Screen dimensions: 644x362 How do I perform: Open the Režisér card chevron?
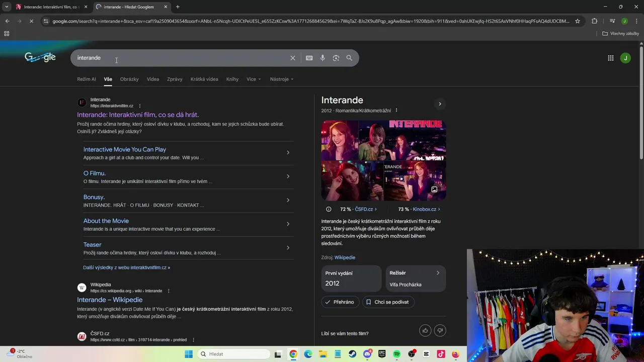[438, 273]
